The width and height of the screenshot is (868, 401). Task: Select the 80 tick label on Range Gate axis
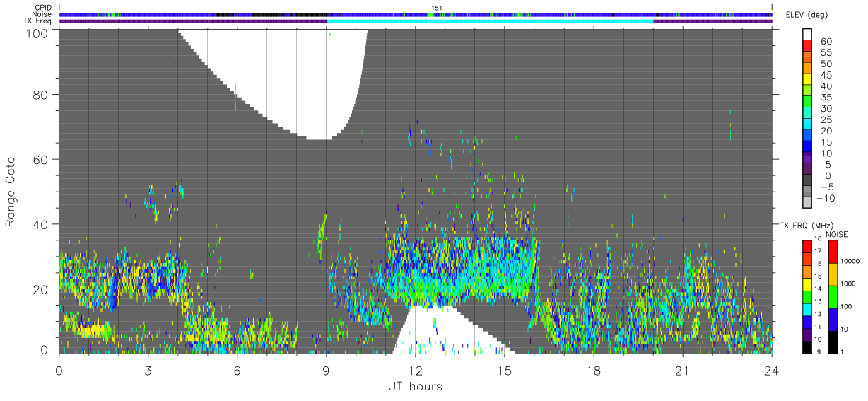(42, 95)
